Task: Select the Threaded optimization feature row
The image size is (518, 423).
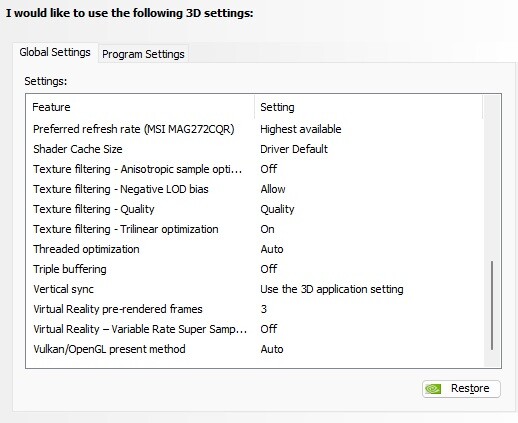Action: pyautogui.click(x=254, y=249)
